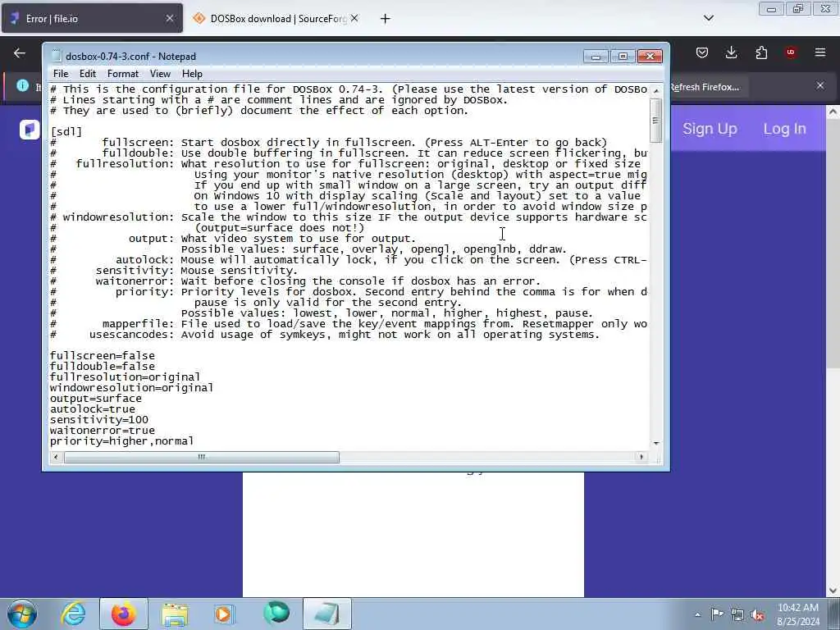Open the File menu in Notepad
This screenshot has width=840, height=630.
click(x=61, y=74)
